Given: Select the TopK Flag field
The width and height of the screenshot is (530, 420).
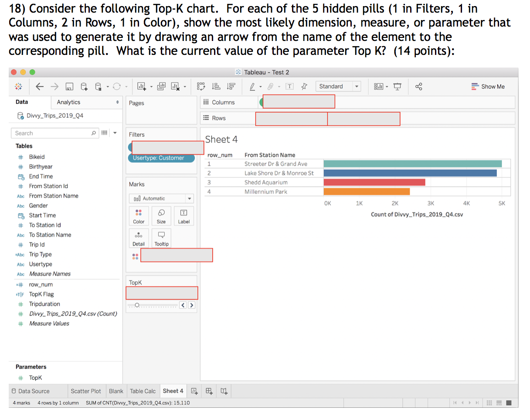Looking at the screenshot, I should [x=41, y=294].
